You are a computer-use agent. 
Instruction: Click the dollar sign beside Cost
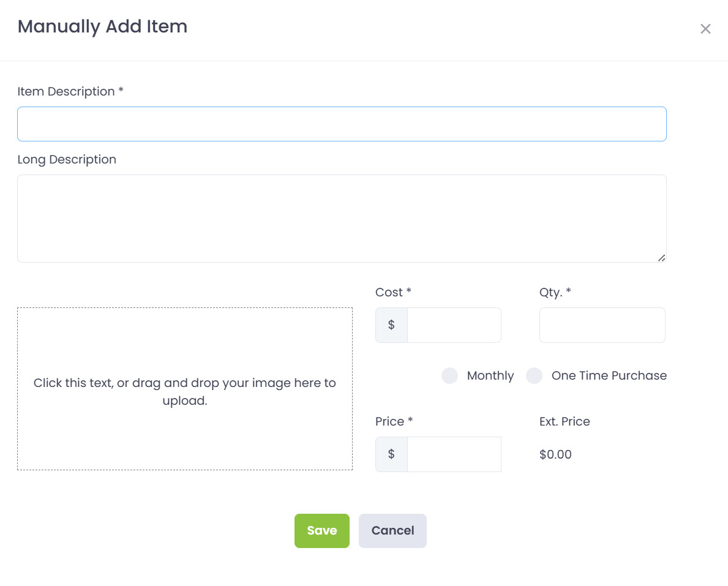click(391, 325)
